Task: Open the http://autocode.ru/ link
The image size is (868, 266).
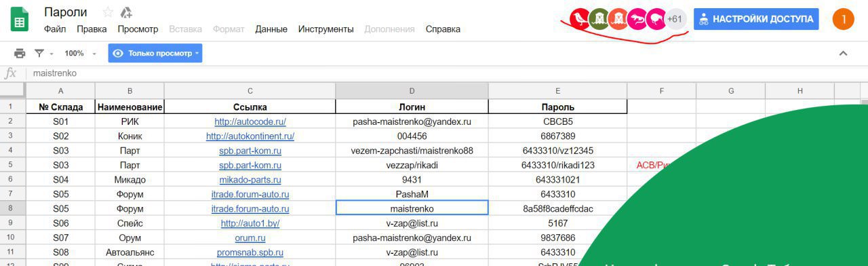Action: [250, 121]
